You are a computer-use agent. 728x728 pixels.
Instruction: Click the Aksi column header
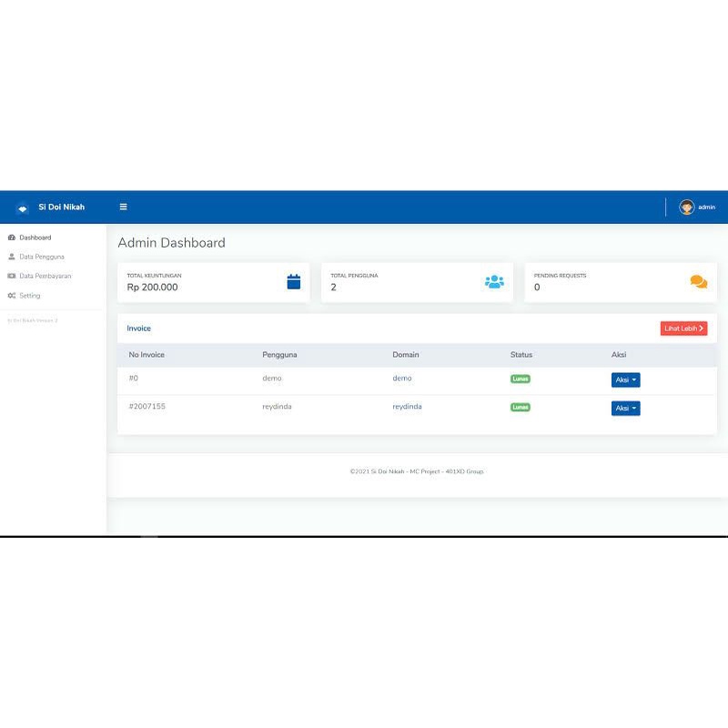tap(619, 354)
